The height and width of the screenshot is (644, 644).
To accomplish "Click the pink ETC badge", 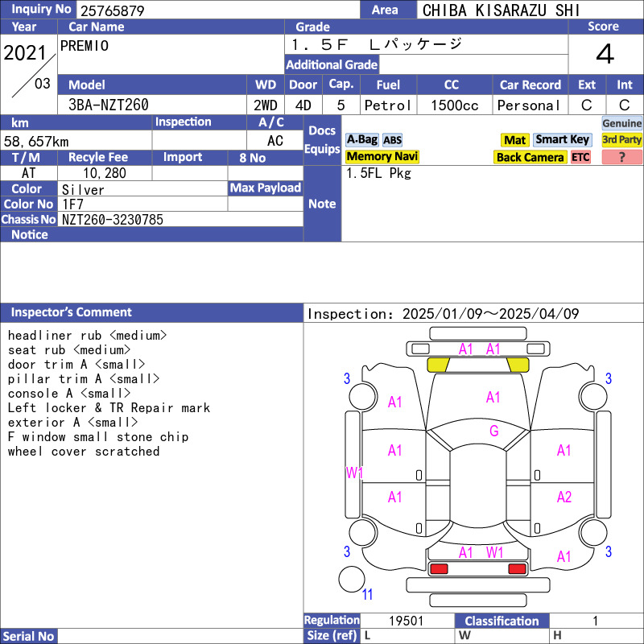I will [580, 157].
